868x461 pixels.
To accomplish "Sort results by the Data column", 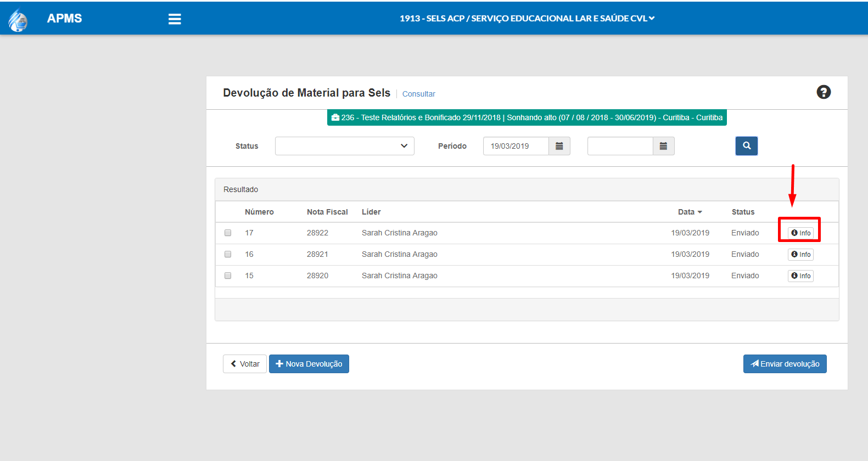I will click(x=690, y=212).
